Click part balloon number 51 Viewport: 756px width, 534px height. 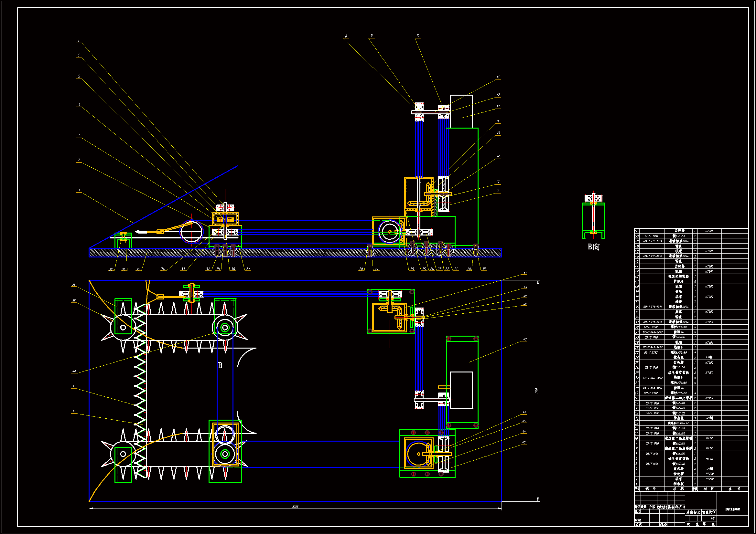tap(525, 273)
